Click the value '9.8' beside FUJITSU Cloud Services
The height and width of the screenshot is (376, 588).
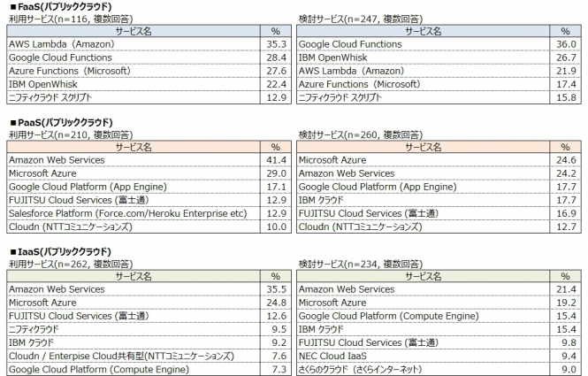click(x=569, y=342)
